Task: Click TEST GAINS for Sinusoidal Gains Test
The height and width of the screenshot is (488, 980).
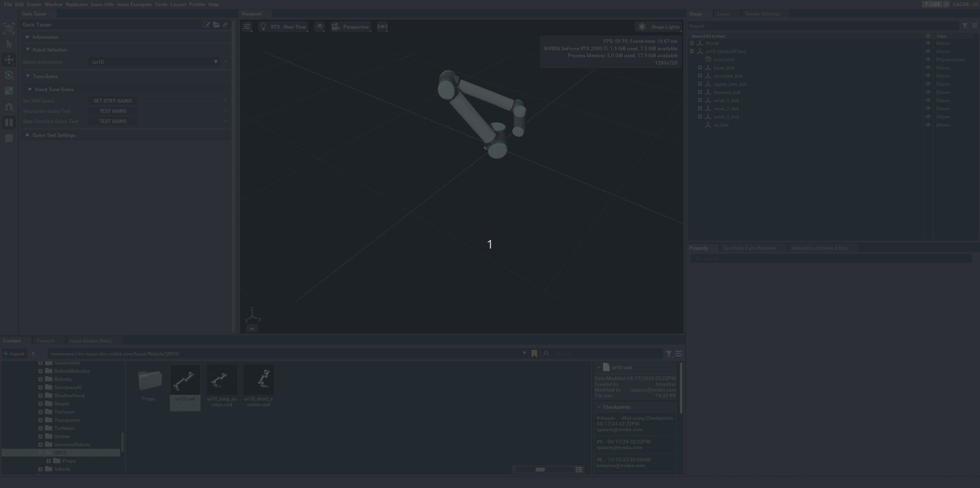Action: (112, 111)
